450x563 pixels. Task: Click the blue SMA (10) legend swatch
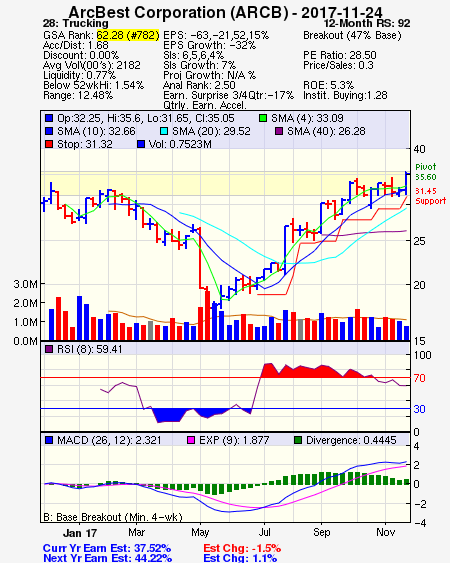49,131
